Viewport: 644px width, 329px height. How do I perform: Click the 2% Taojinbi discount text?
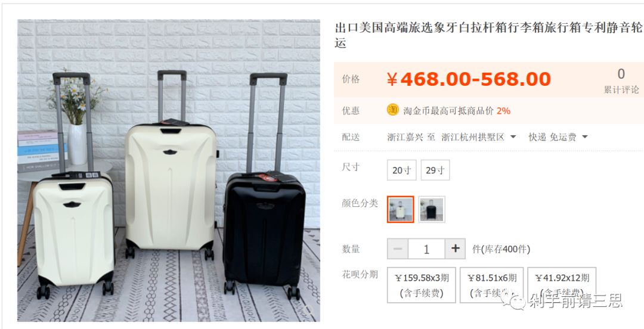point(503,111)
